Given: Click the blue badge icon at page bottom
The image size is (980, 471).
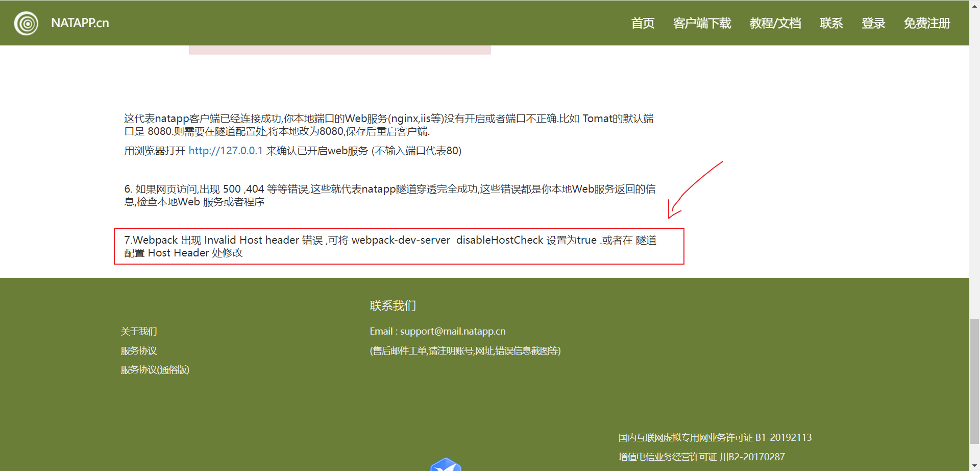Looking at the screenshot, I should pyautogui.click(x=446, y=465).
